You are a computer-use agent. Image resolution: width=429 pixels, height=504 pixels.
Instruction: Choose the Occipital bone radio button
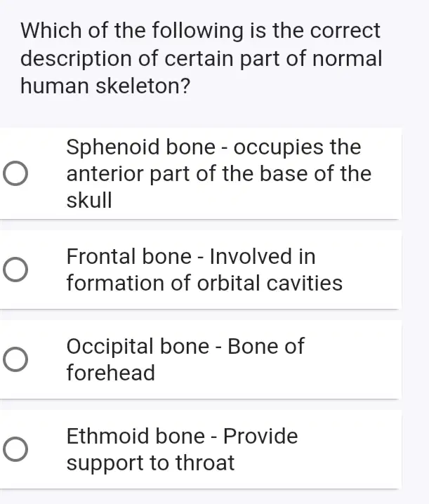[x=15, y=359]
